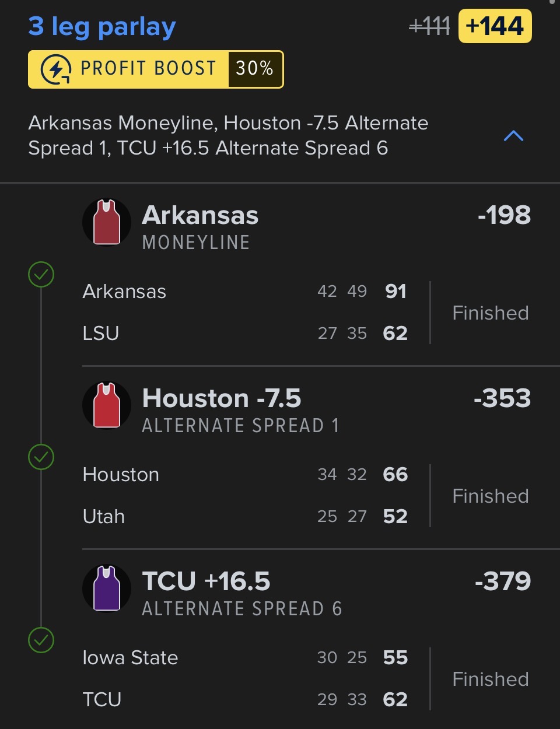560x729 pixels.
Task: Click the Houston red jersey icon
Action: (107, 405)
